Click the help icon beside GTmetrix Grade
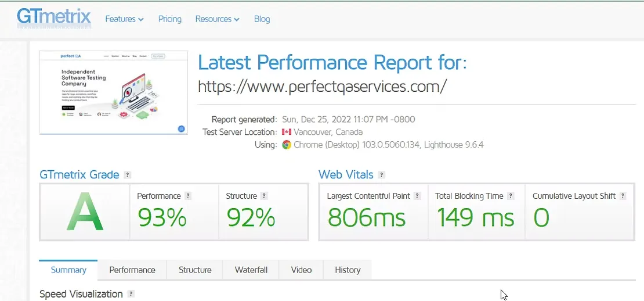 [x=128, y=175]
